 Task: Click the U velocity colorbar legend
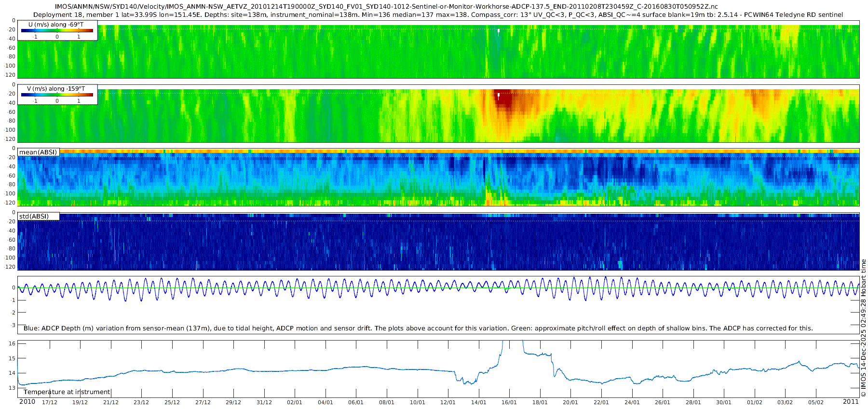click(57, 30)
